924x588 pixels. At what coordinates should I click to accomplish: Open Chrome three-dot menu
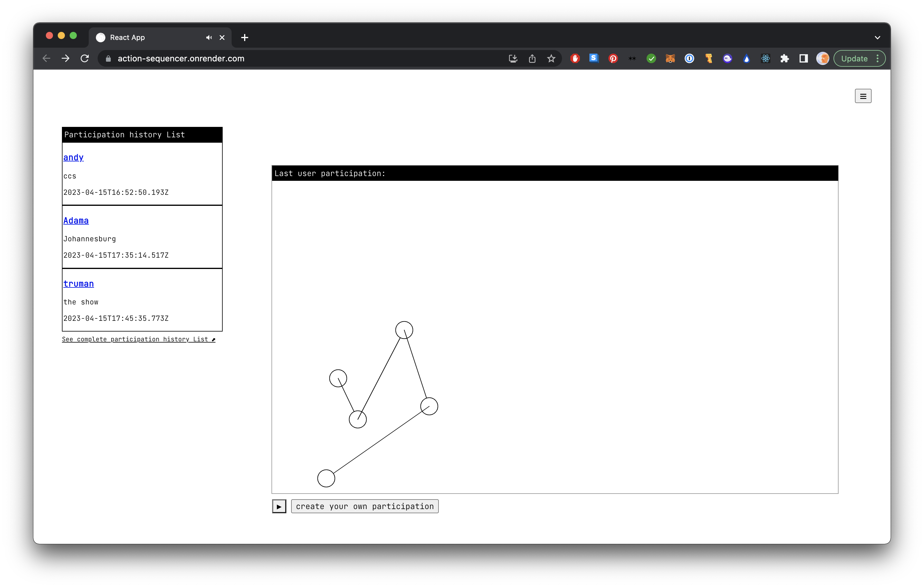[878, 58]
